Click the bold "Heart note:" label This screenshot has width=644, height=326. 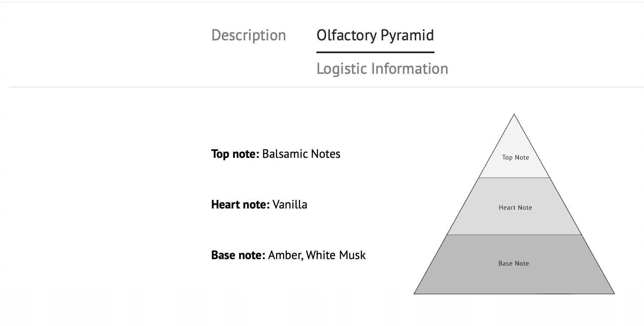[x=240, y=204]
